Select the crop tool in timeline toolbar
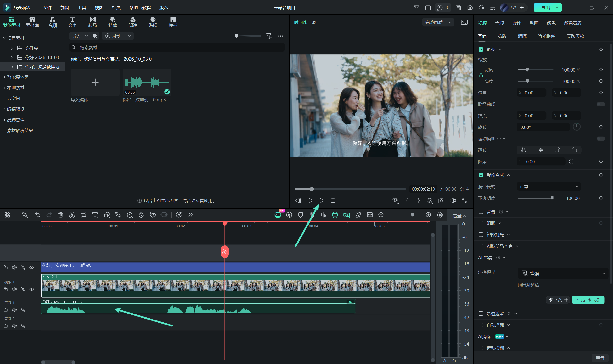This screenshot has height=364, width=613. 84,215
